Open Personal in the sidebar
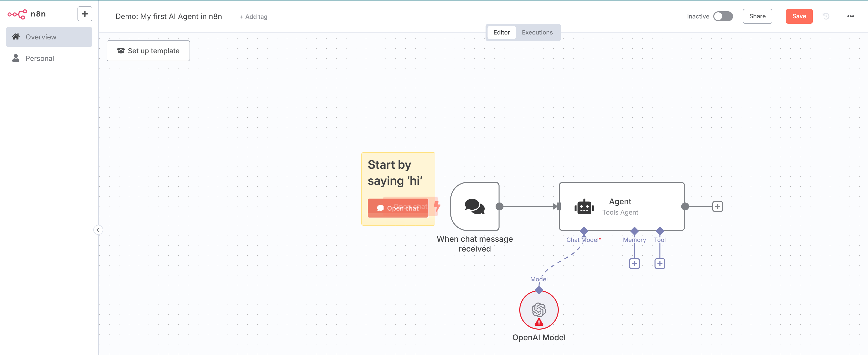The width and height of the screenshot is (868, 355). tap(40, 58)
